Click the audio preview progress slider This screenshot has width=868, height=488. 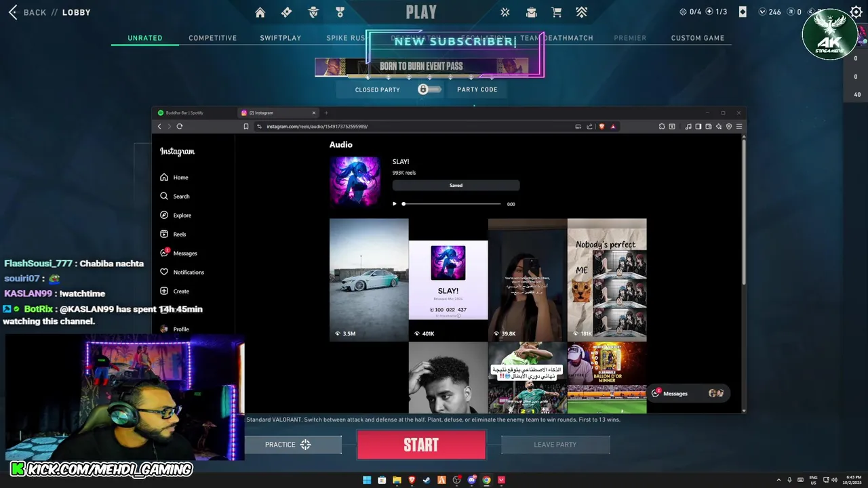452,204
